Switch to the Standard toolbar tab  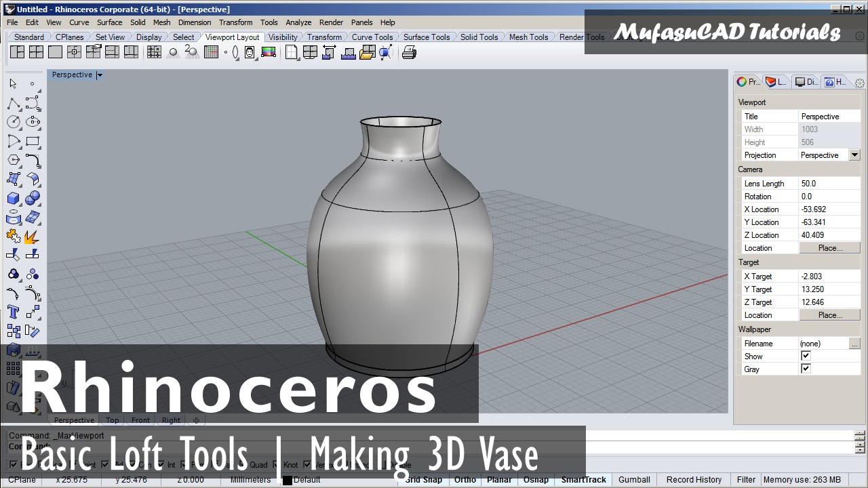[x=29, y=37]
